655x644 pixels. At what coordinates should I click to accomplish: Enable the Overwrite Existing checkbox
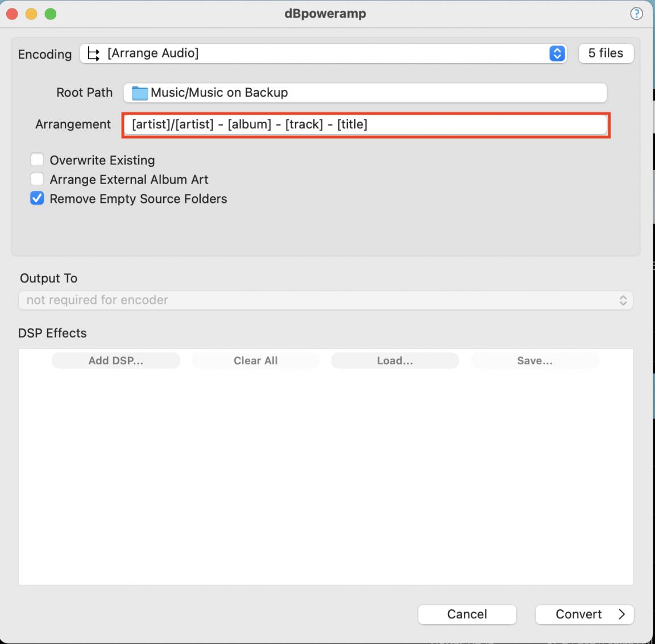click(37, 160)
